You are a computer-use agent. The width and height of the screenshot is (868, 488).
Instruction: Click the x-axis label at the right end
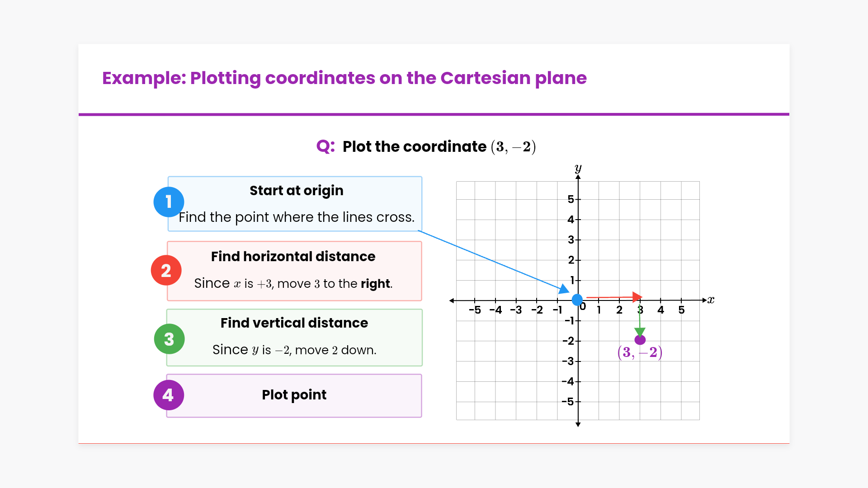tap(711, 300)
